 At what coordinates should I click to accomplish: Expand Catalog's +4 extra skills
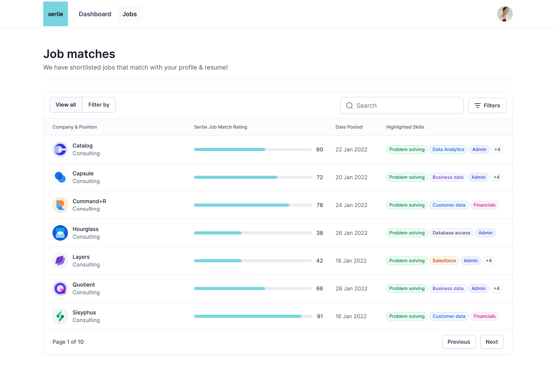pos(497,149)
